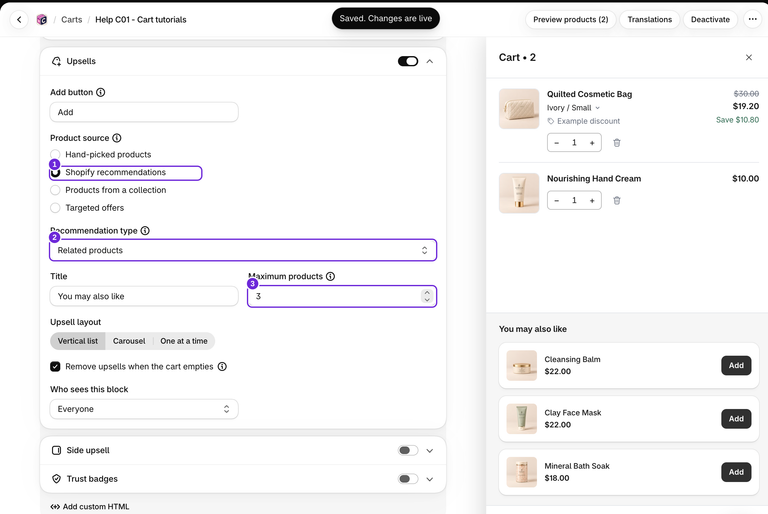The width and height of the screenshot is (768, 514).
Task: Delete Nourishing Hand Cream with trash icon
Action: 617,200
